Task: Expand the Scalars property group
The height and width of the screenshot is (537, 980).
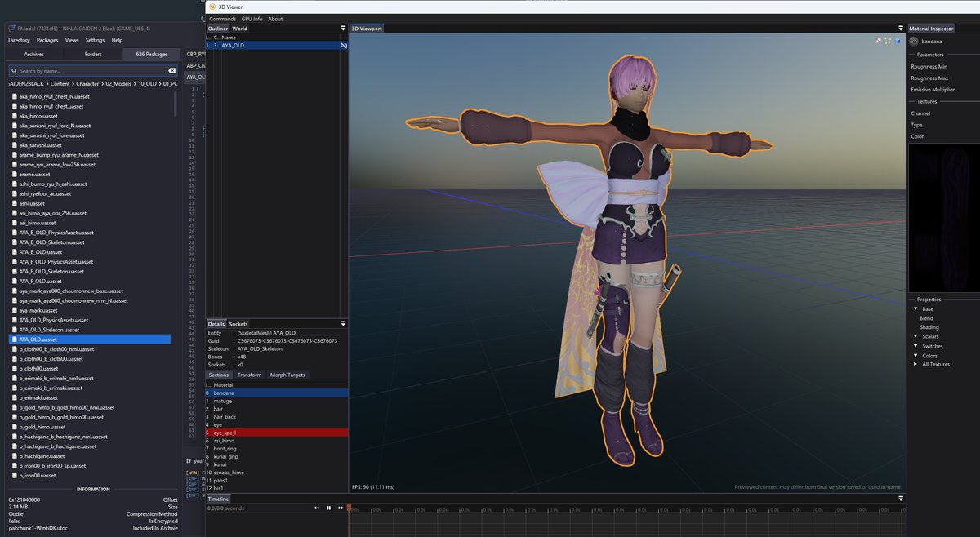Action: [915, 336]
